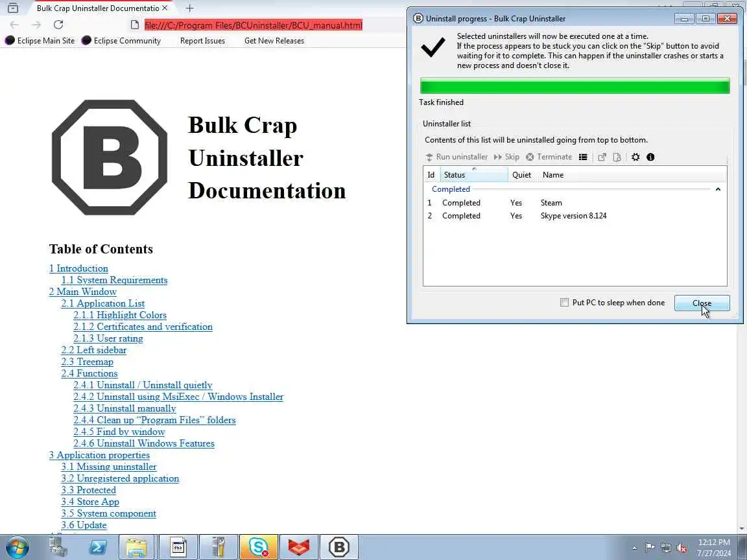This screenshot has height=560, width=747.
Task: Click the Terminate toolbar button
Action: (x=549, y=157)
